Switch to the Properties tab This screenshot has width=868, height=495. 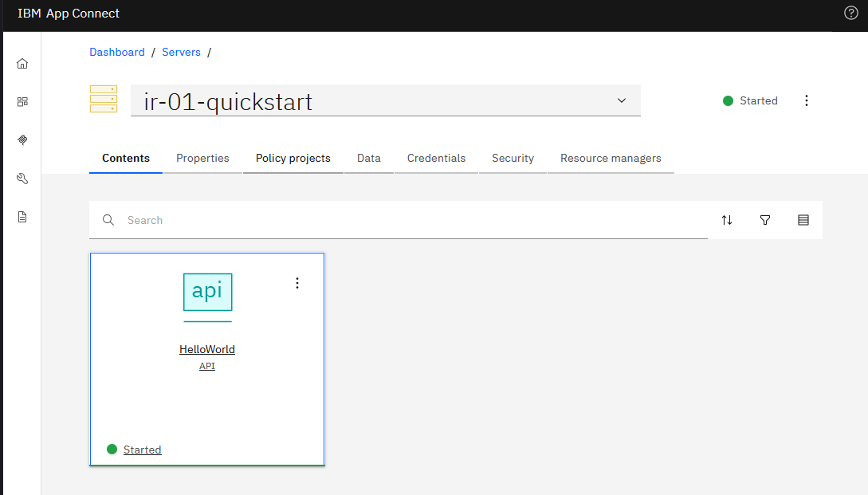point(202,159)
